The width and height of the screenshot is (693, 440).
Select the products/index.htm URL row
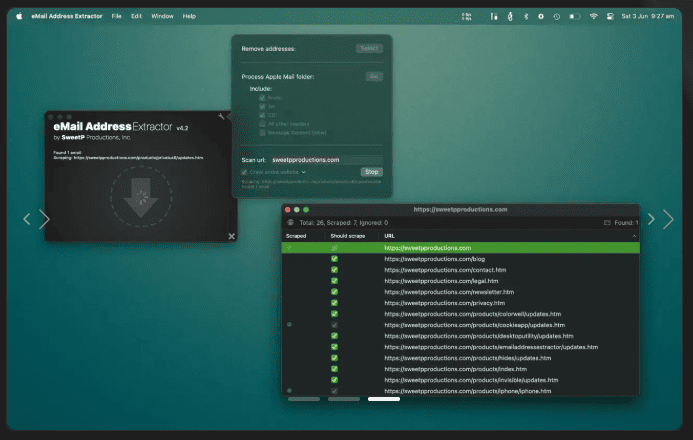click(461, 369)
